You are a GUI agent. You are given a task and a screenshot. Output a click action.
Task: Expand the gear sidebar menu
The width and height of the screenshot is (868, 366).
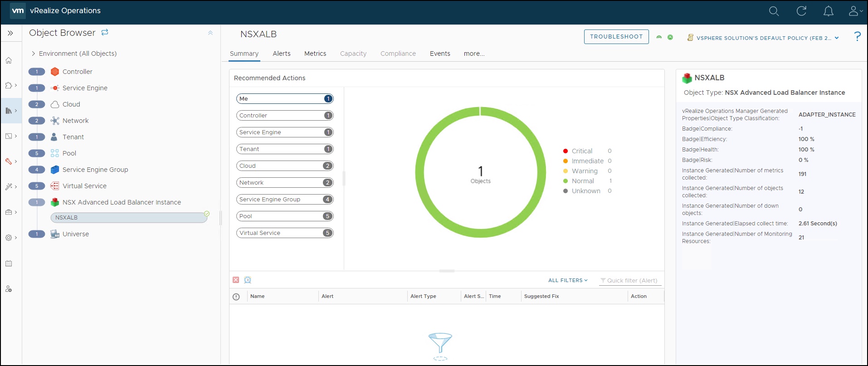(x=11, y=237)
